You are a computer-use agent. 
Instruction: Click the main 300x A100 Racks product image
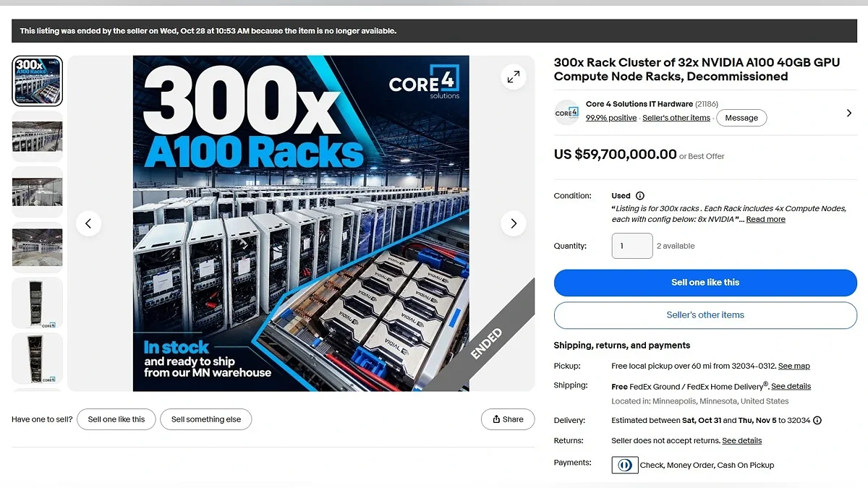[301, 223]
